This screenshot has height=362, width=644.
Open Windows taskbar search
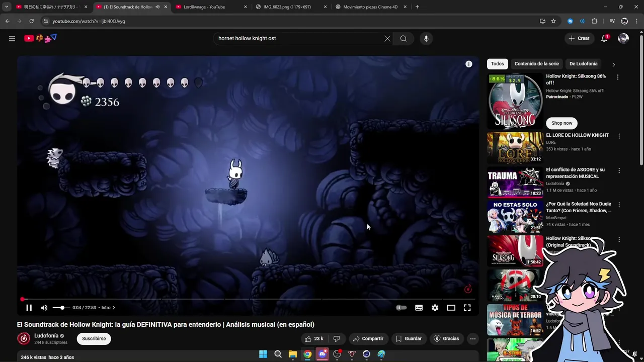[278, 354]
